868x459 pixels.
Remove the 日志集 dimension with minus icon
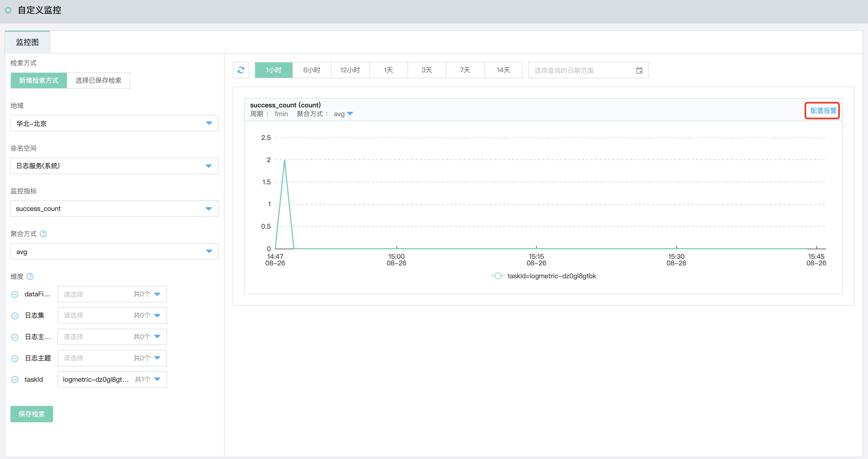point(15,316)
